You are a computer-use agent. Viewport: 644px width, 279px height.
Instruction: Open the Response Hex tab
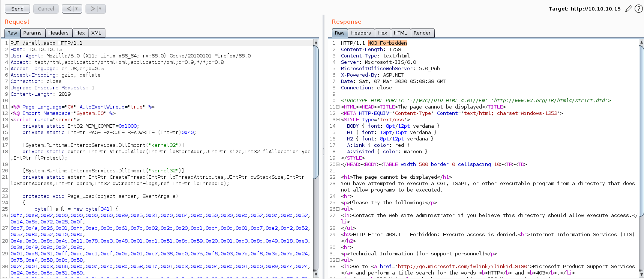pyautogui.click(x=383, y=33)
